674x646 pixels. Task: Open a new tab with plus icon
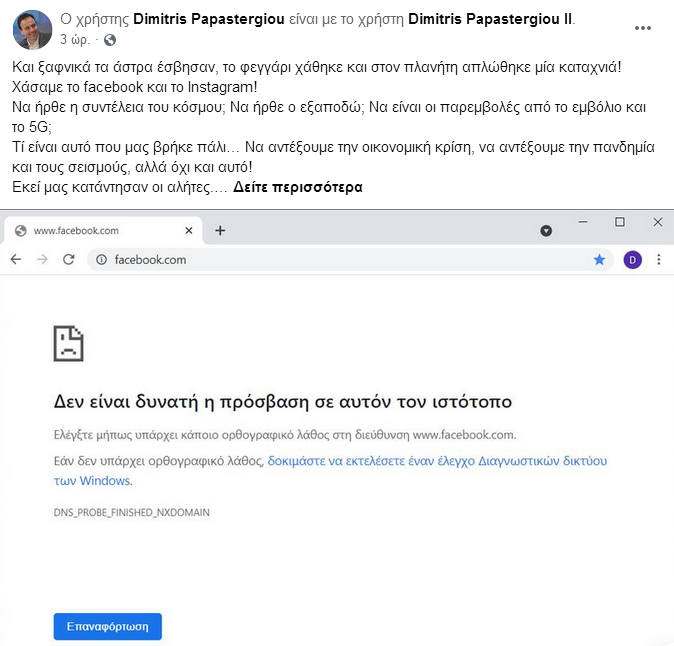coord(220,230)
